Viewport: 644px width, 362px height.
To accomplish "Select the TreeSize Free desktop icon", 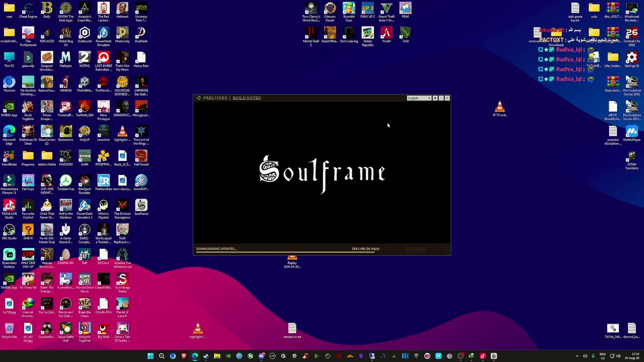I will 66,183.
